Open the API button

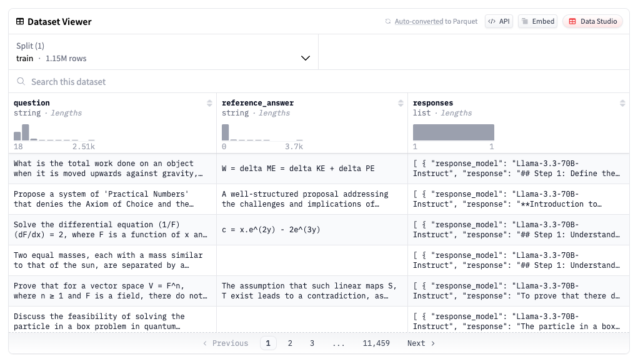coord(499,21)
